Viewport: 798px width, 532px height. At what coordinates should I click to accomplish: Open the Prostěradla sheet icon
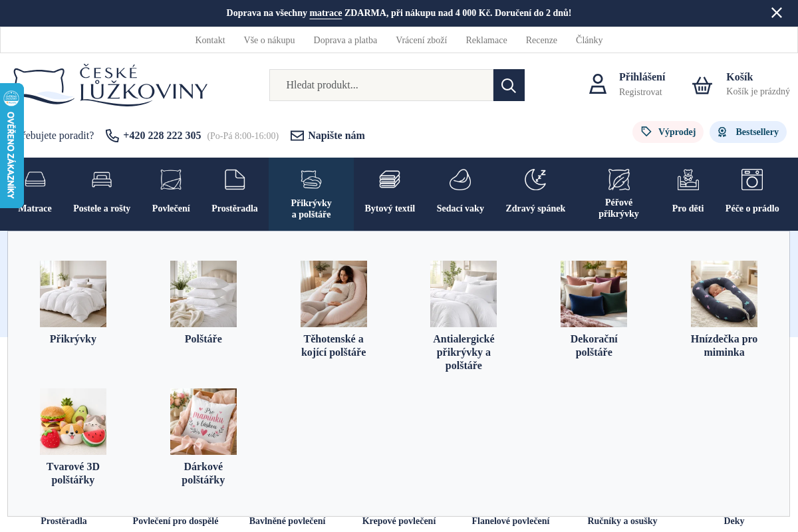click(235, 180)
